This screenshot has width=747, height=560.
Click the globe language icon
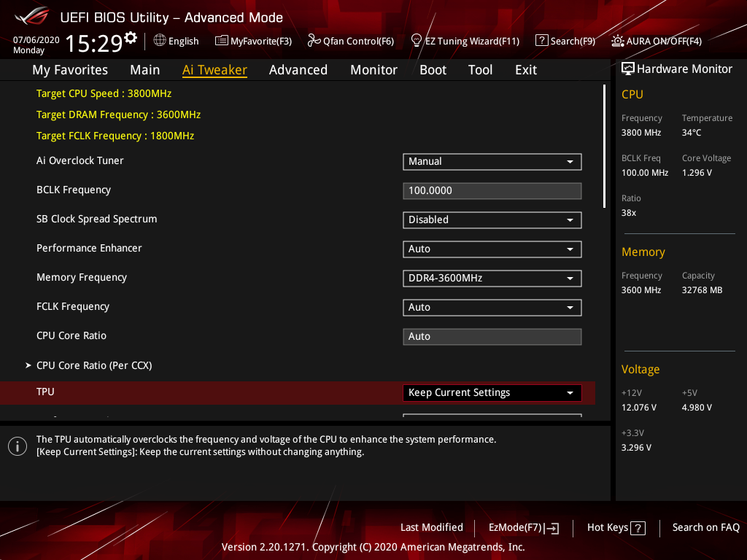pos(160,41)
